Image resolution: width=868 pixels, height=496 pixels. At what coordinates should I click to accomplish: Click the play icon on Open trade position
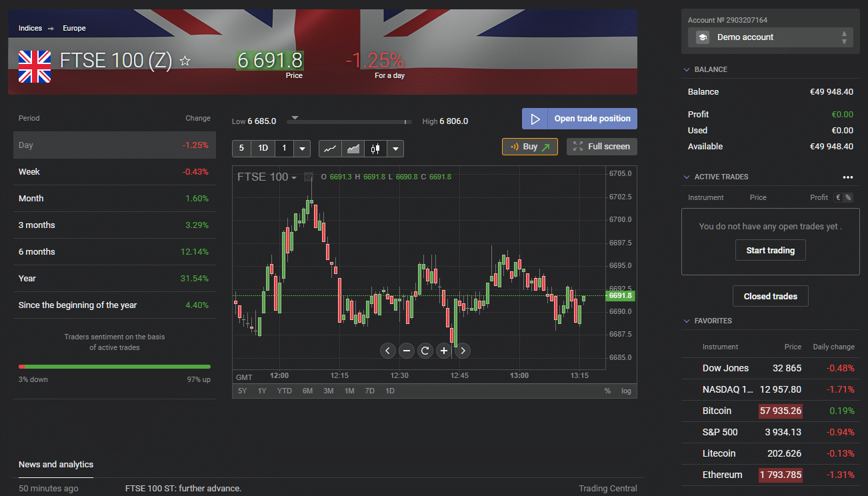(535, 119)
